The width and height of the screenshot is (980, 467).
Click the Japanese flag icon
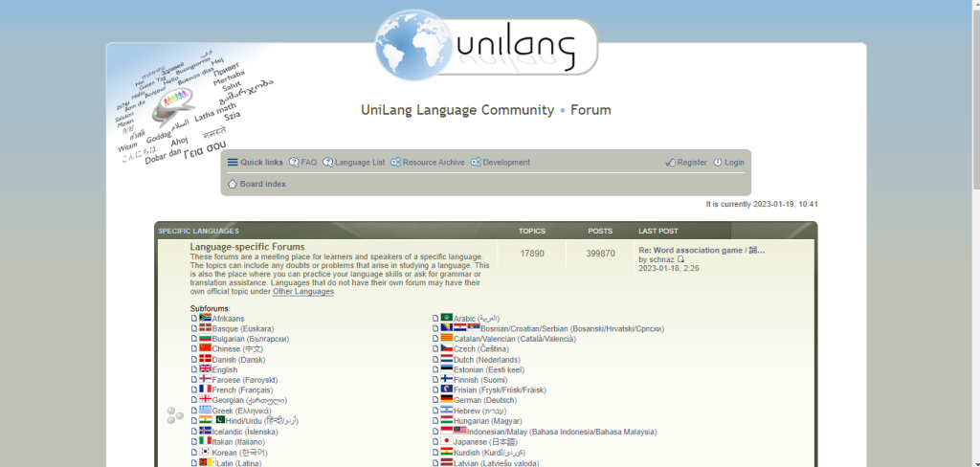pyautogui.click(x=446, y=441)
